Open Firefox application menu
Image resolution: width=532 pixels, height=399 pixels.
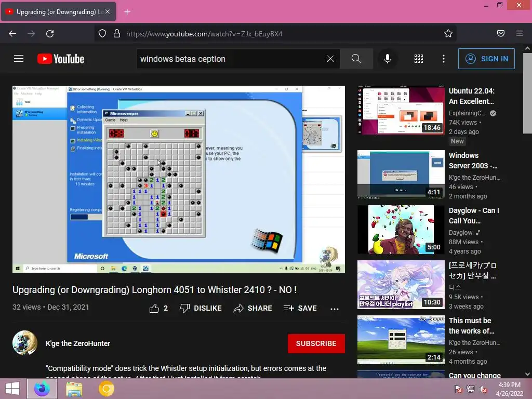coord(520,33)
